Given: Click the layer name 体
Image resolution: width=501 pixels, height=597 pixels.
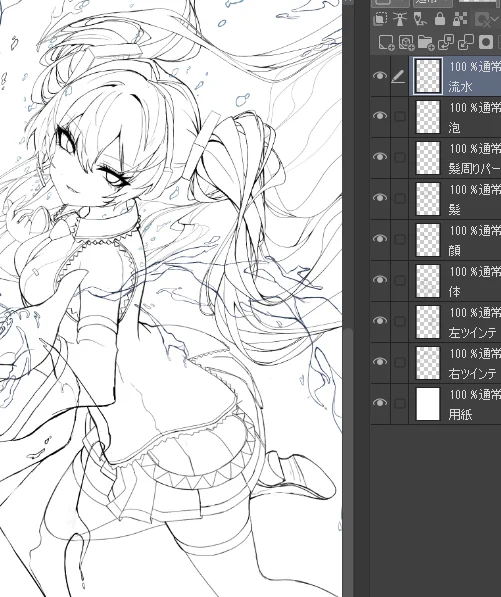Looking at the screenshot, I should point(455,292).
